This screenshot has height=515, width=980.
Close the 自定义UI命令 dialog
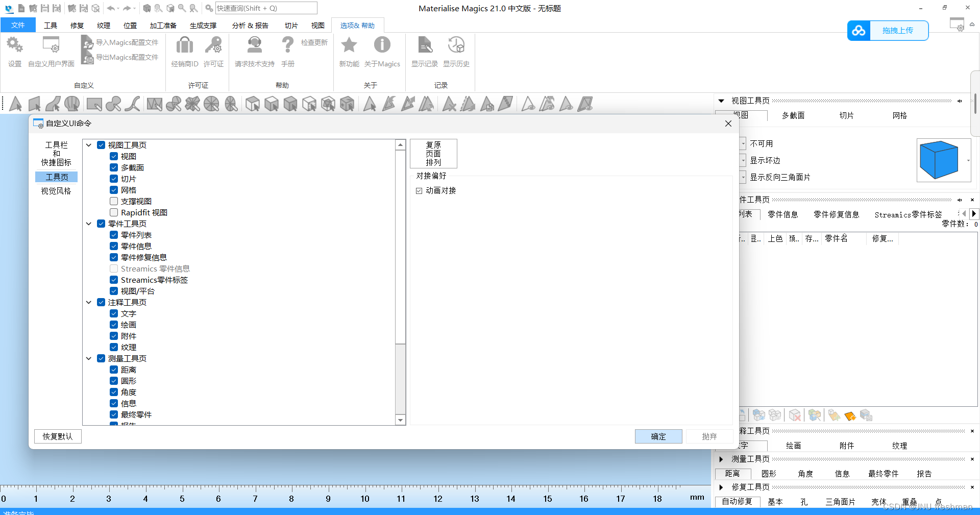coord(728,124)
